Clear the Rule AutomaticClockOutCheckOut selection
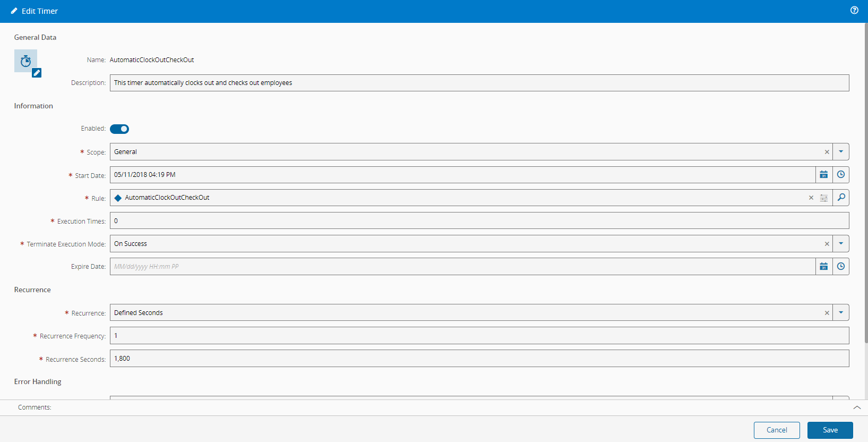The image size is (868, 442). pyautogui.click(x=811, y=198)
